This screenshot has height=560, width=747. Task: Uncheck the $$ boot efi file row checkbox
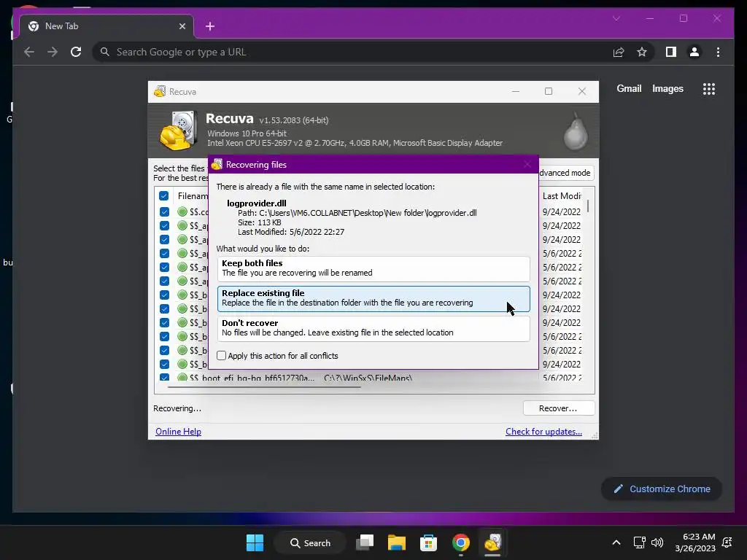pyautogui.click(x=164, y=377)
